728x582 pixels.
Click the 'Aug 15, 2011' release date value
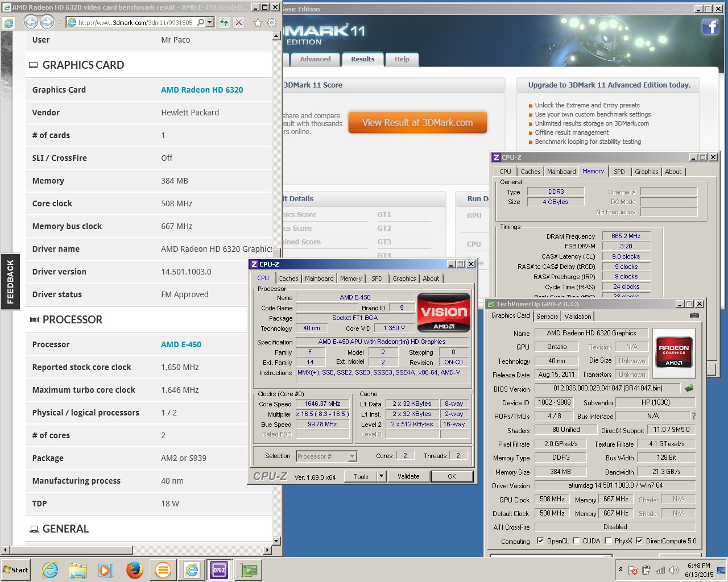point(556,375)
